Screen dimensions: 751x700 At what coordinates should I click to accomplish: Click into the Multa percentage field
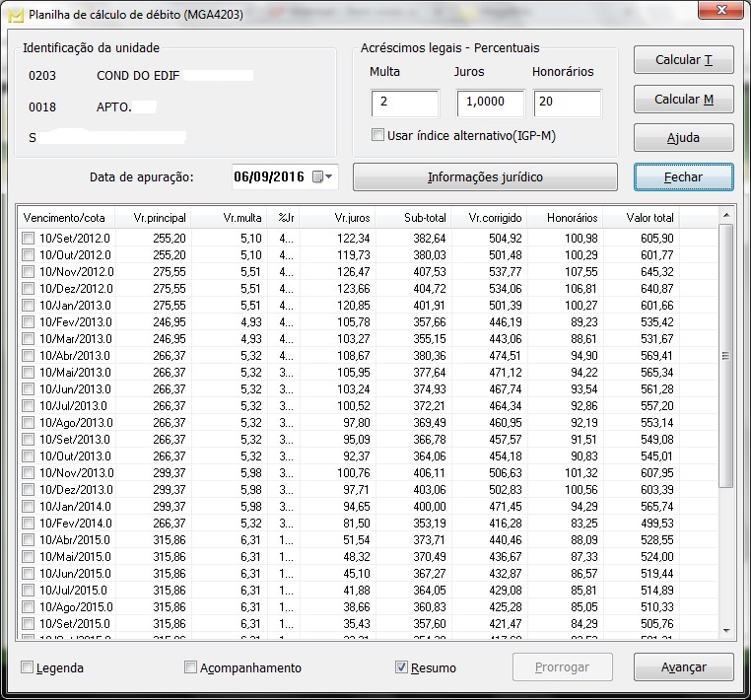pyautogui.click(x=404, y=104)
